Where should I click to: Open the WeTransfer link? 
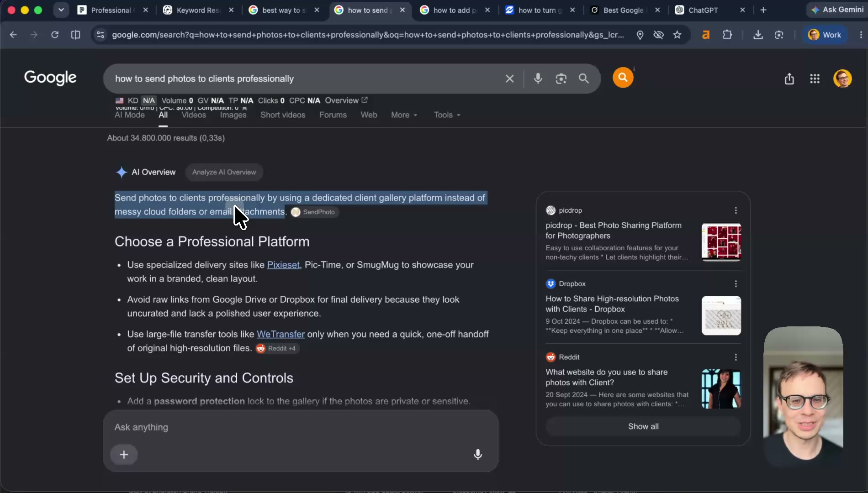[x=281, y=334]
